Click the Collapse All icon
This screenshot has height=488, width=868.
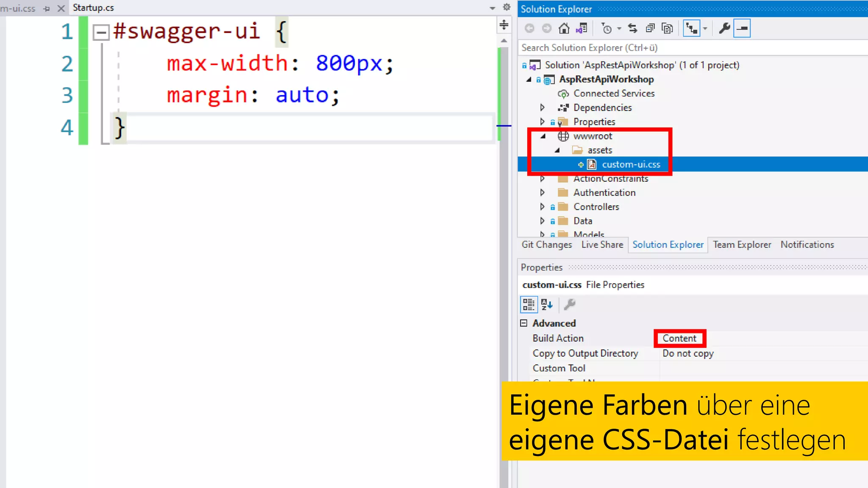650,28
